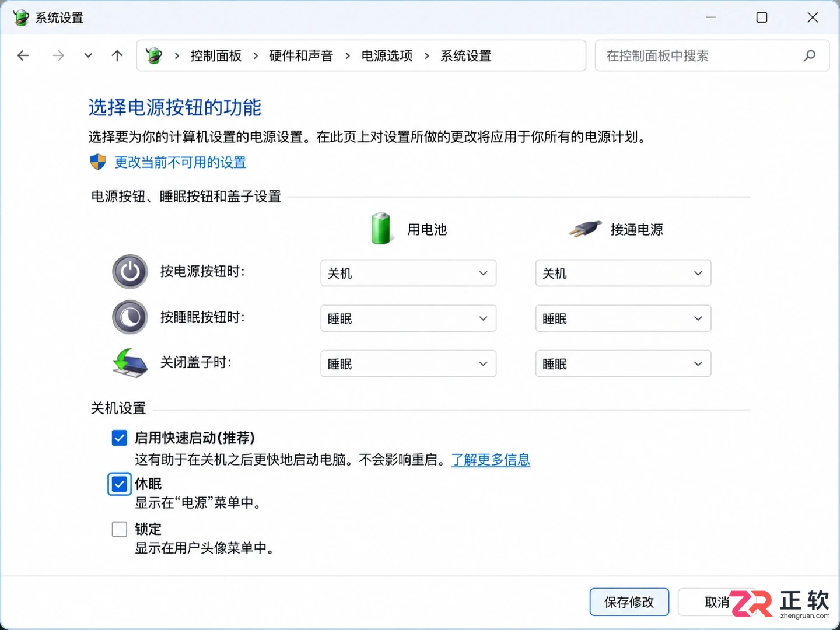Click the power button icon

click(x=130, y=272)
